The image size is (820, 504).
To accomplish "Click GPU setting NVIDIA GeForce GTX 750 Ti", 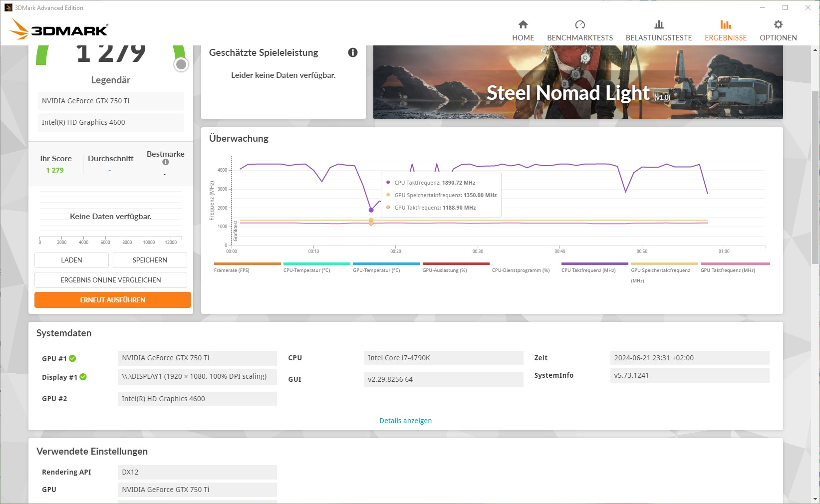I will coord(197,490).
